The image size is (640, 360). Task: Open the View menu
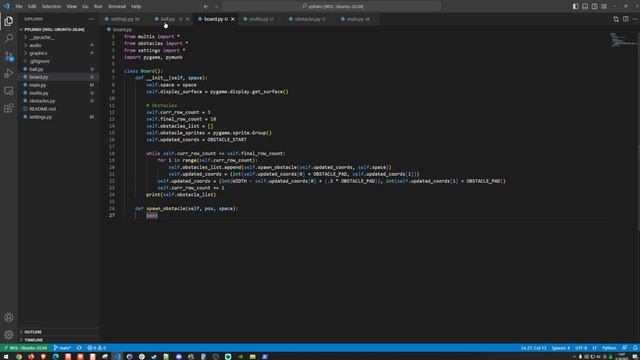coord(71,7)
